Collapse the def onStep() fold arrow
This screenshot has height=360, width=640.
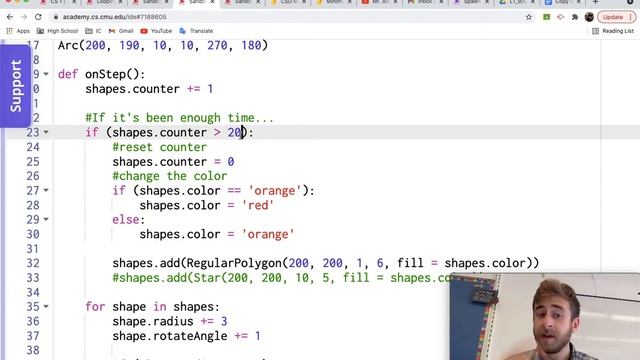point(46,74)
